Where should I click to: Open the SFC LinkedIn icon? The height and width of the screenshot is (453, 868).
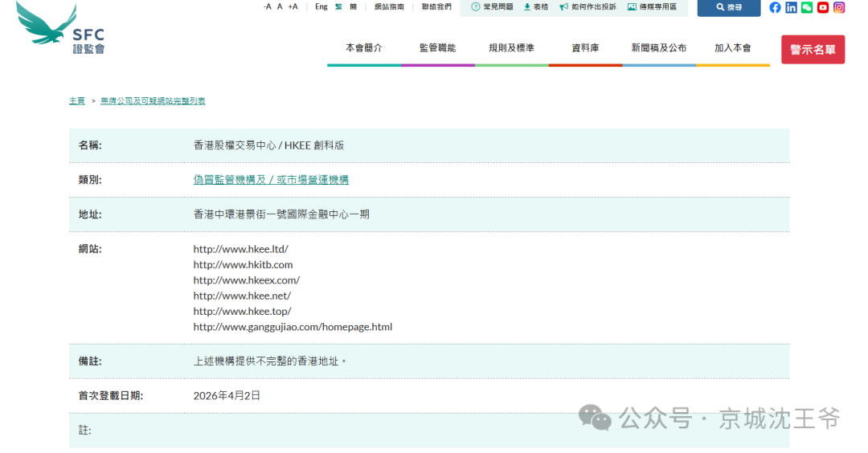coord(791,7)
